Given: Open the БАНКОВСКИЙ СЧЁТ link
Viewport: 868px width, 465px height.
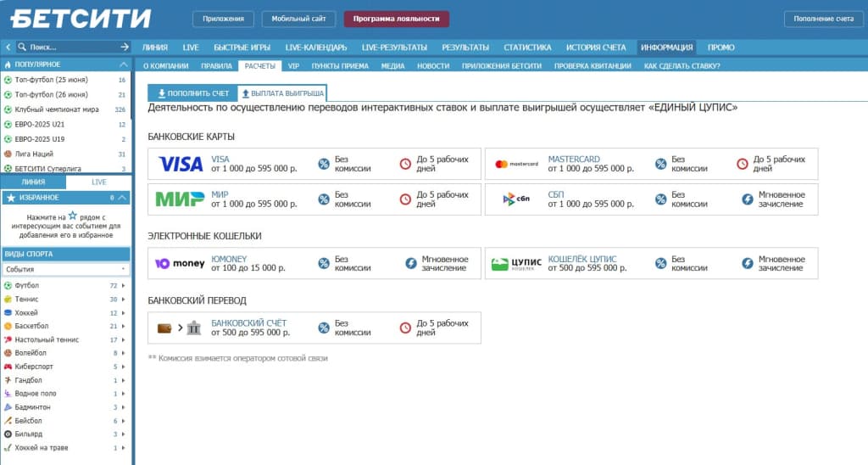Looking at the screenshot, I should coord(248,323).
